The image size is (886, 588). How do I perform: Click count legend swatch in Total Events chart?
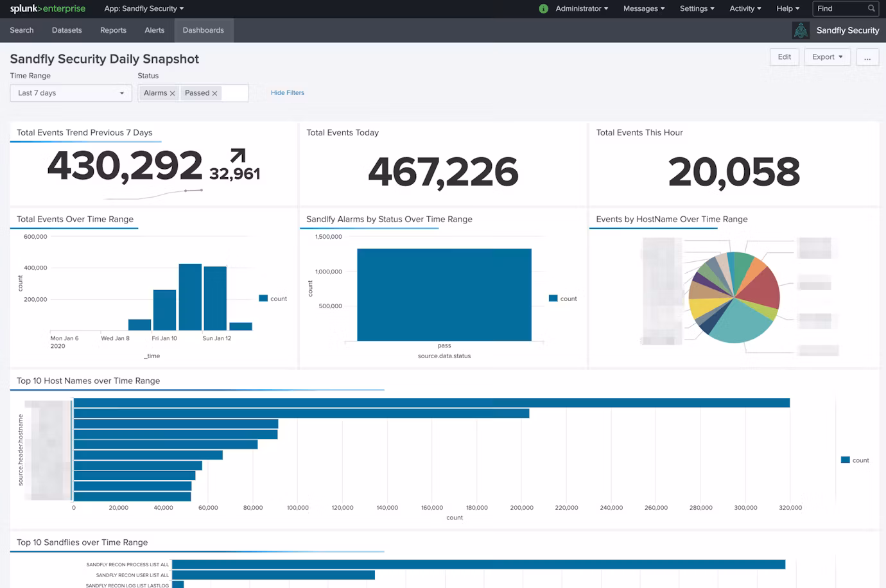tap(263, 298)
